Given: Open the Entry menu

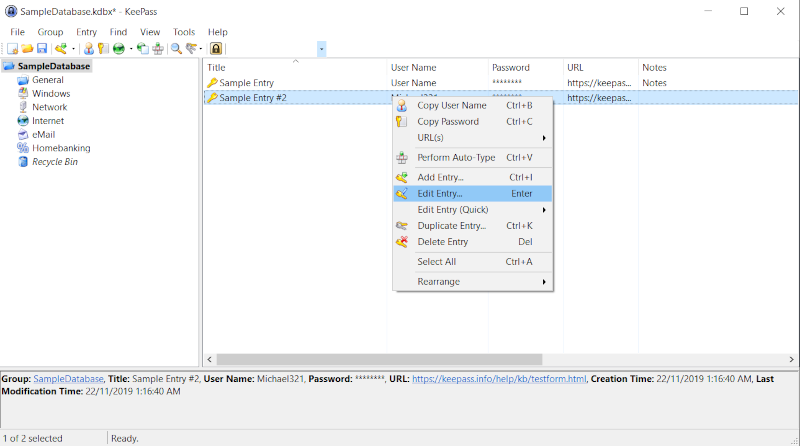Looking at the screenshot, I should 86,32.
